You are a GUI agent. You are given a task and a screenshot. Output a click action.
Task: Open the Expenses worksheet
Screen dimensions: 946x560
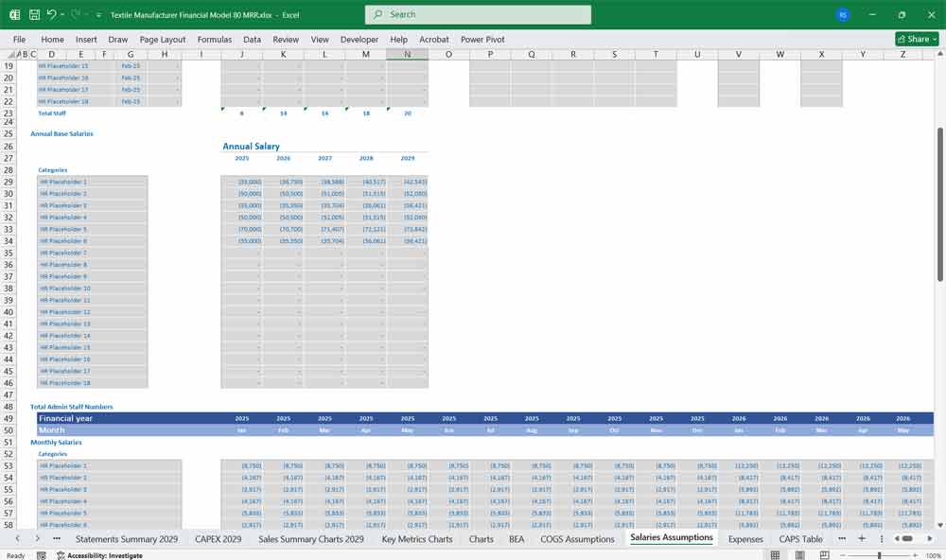coord(747,538)
